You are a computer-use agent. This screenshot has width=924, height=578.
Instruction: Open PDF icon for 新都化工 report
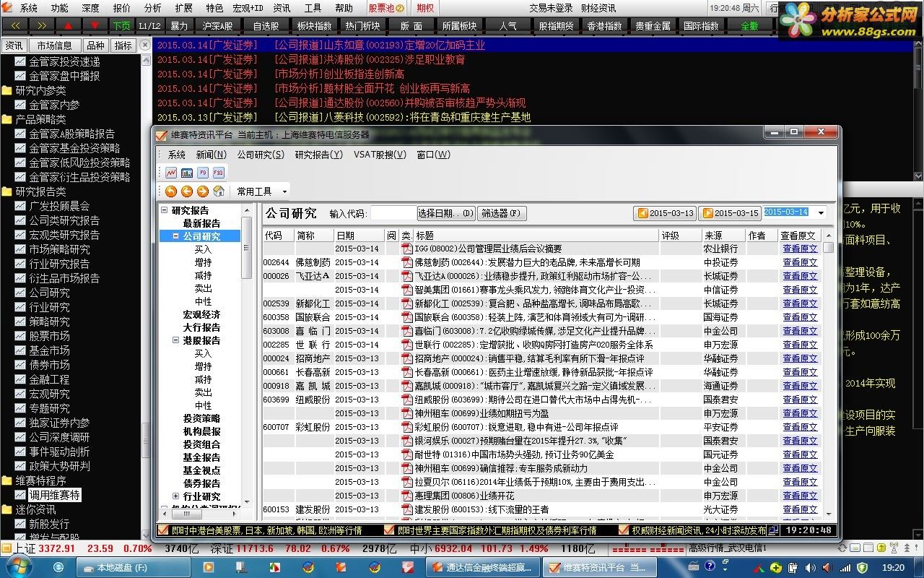click(x=407, y=303)
